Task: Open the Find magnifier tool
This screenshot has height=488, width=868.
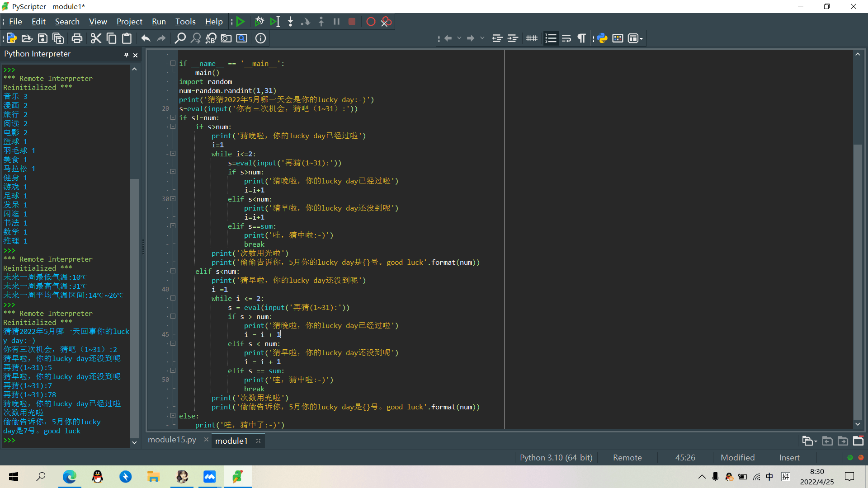Action: tap(180, 38)
